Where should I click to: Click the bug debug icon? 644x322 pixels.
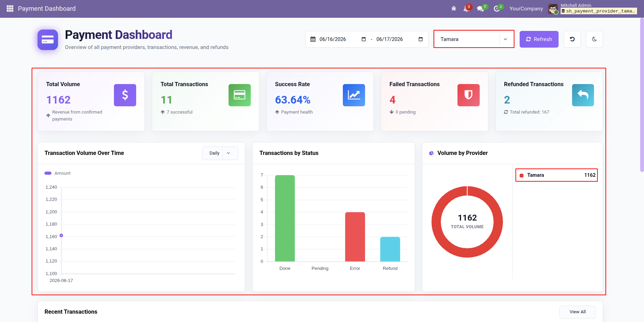pyautogui.click(x=454, y=8)
